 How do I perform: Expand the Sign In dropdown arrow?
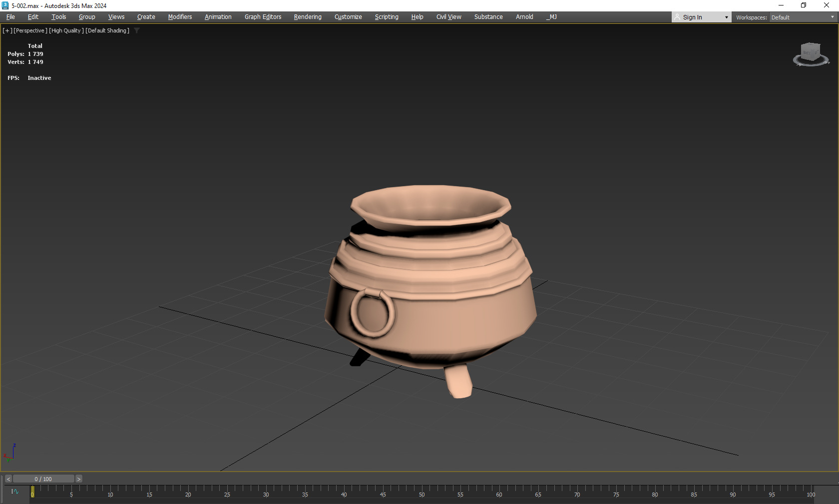pyautogui.click(x=726, y=17)
